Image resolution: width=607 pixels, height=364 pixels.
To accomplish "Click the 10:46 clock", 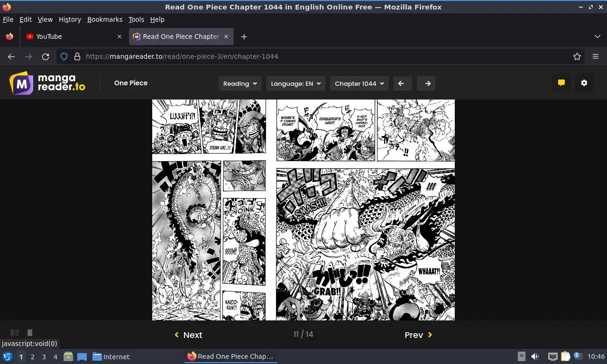I will pyautogui.click(x=596, y=356).
